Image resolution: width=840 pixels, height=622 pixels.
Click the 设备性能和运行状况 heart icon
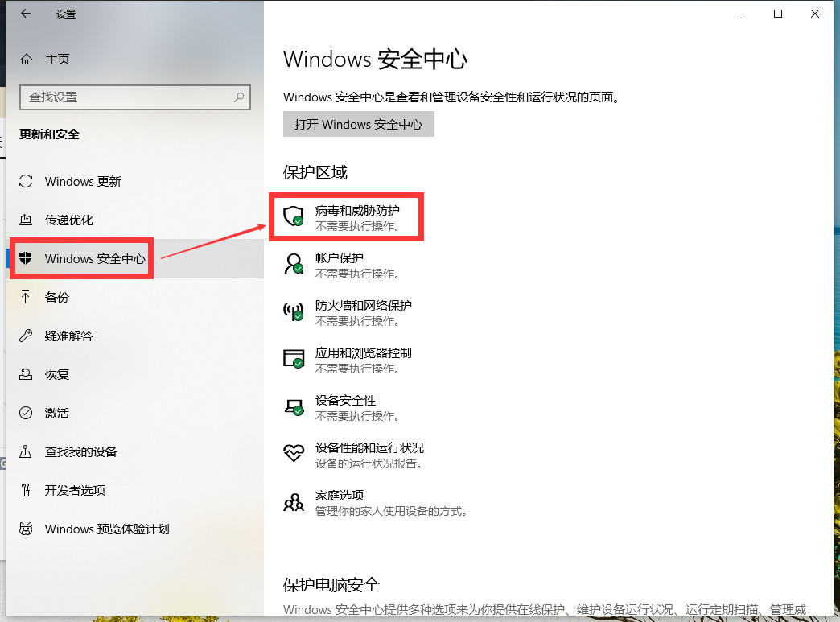(x=294, y=453)
